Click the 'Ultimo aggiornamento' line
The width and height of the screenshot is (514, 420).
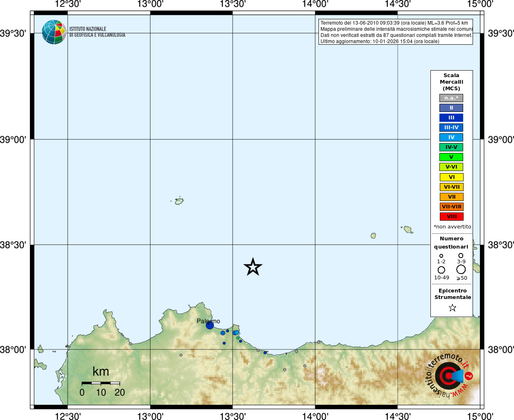pyautogui.click(x=380, y=41)
